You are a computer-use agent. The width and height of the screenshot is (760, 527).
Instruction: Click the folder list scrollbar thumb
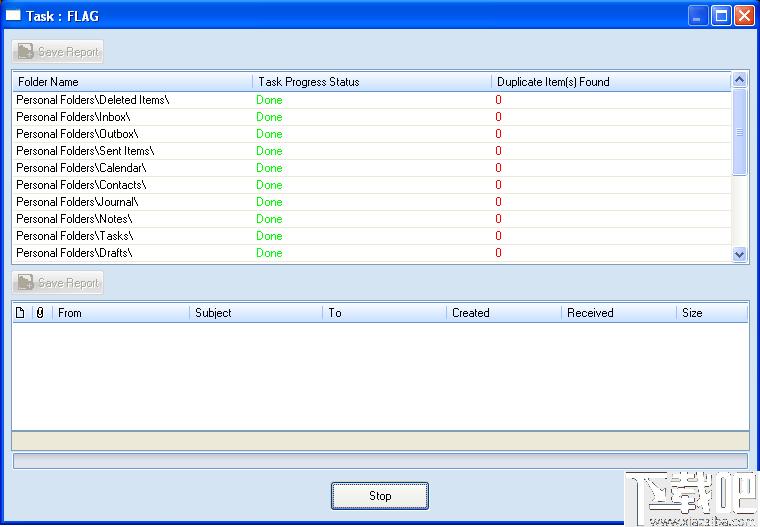(739, 132)
